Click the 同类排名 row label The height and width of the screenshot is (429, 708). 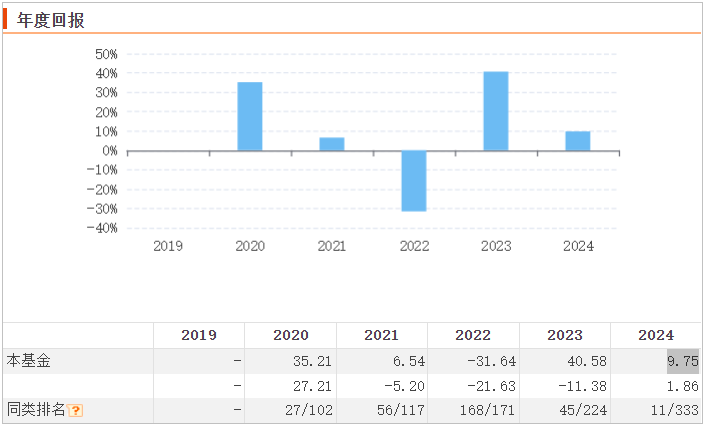pyautogui.click(x=36, y=410)
